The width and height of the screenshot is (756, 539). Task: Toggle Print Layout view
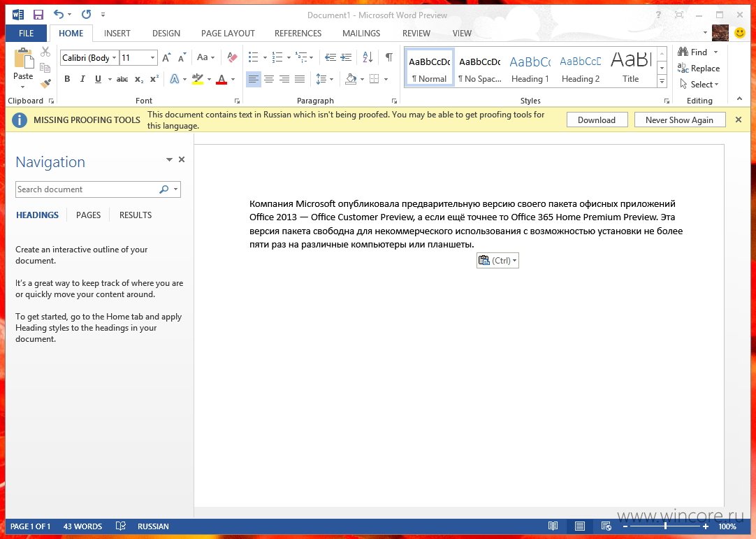coord(579,526)
